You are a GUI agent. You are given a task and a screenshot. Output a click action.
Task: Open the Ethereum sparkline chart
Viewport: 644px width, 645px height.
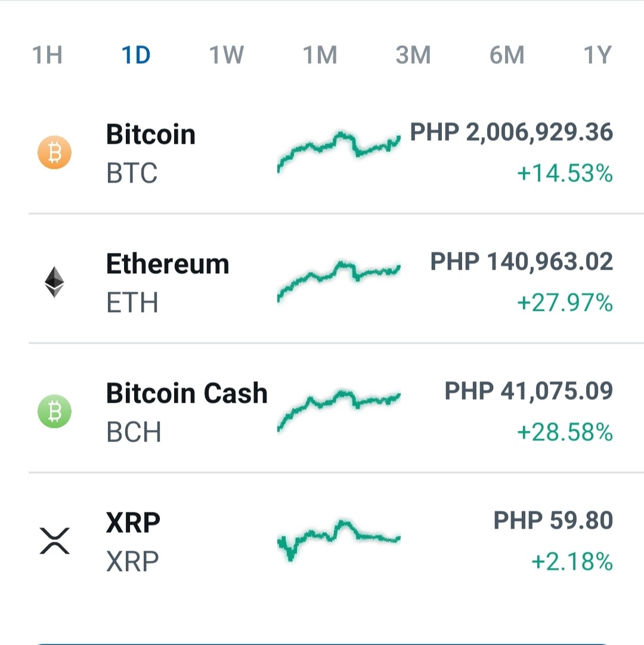[339, 282]
